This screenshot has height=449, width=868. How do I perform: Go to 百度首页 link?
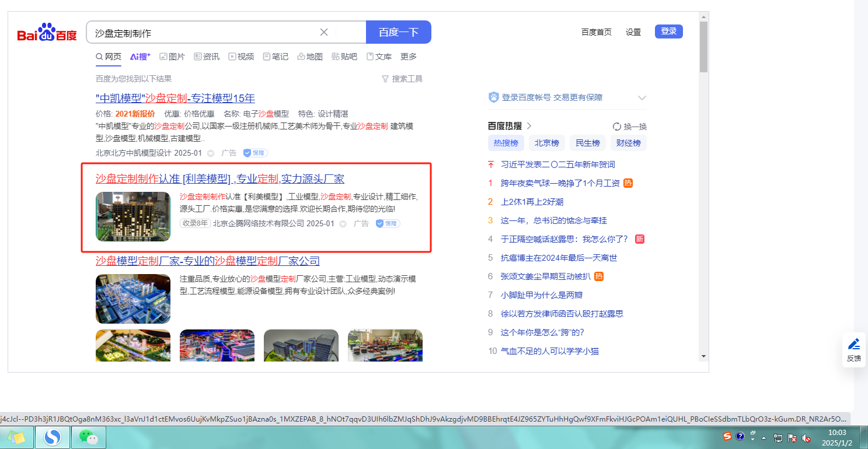(597, 32)
